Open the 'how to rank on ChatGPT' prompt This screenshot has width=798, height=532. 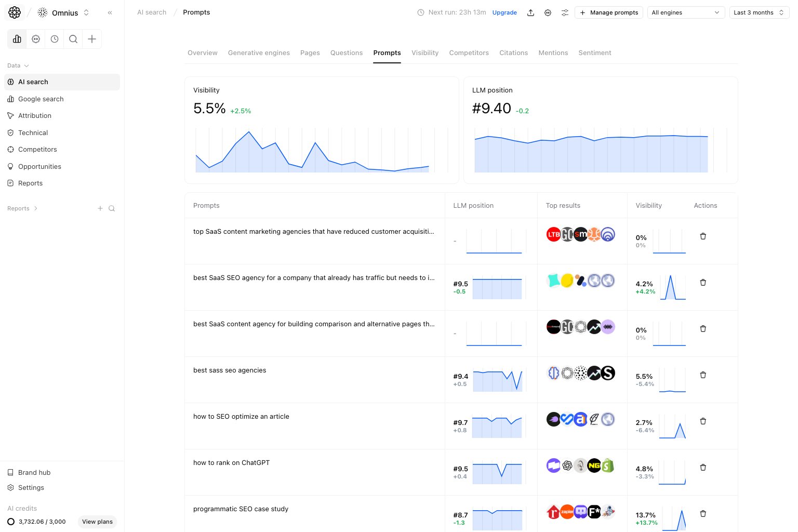[231, 463]
